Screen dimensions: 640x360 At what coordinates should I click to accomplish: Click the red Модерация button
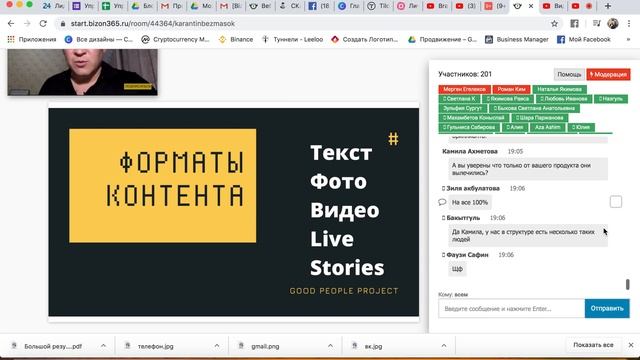point(608,74)
